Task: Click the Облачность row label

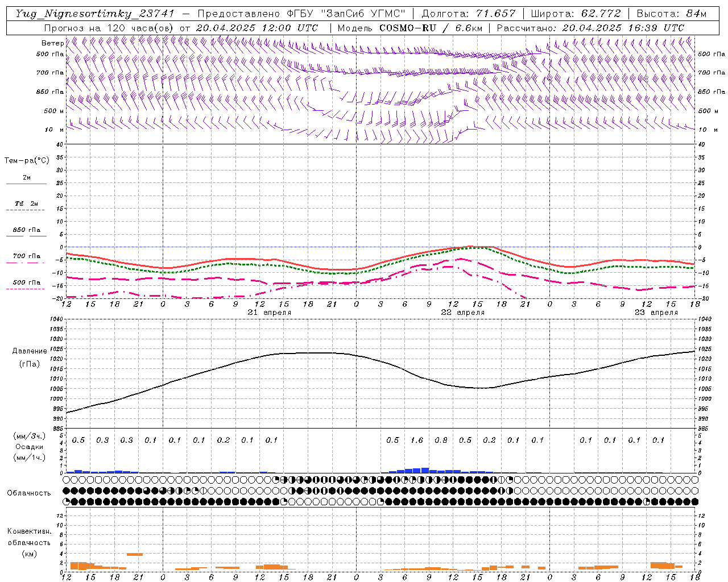Action: [x=29, y=493]
